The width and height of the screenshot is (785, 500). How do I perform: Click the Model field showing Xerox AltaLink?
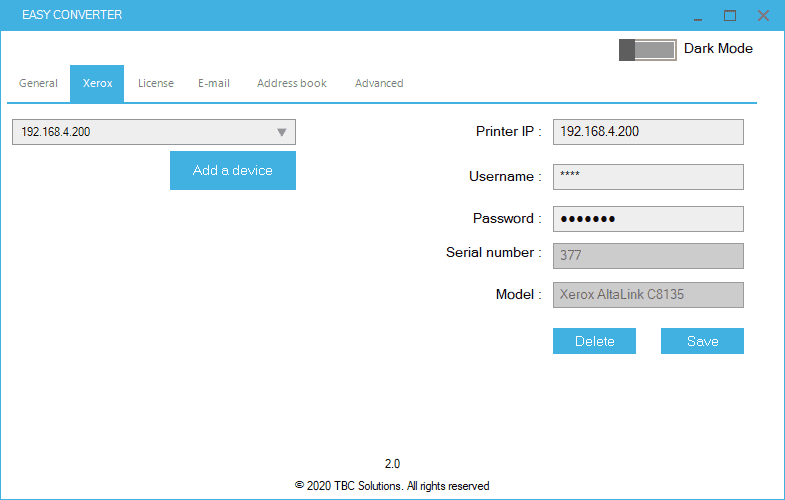[x=648, y=295]
